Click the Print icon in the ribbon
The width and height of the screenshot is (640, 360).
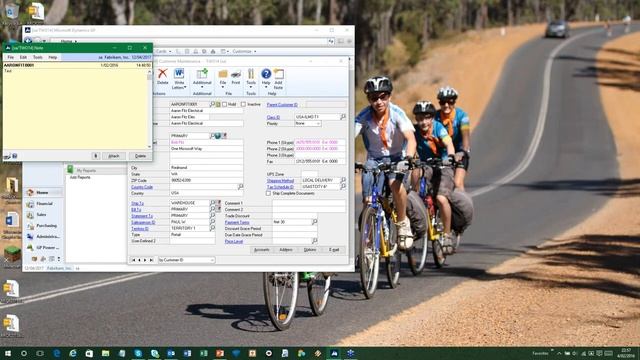pyautogui.click(x=236, y=77)
